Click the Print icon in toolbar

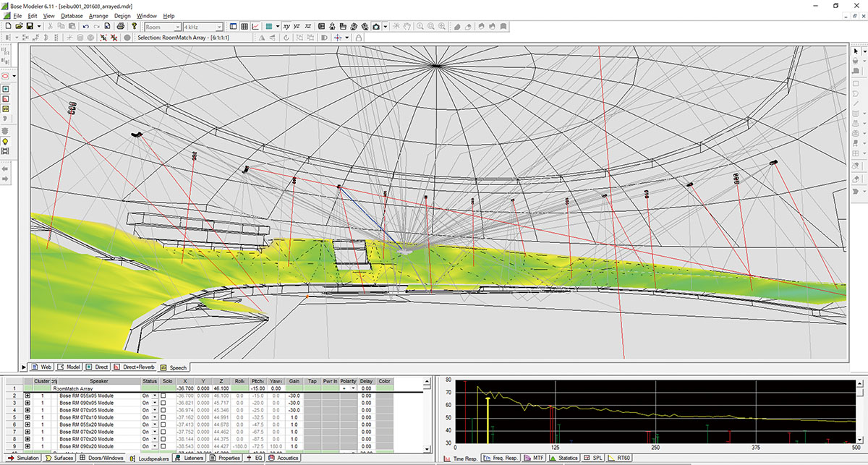coord(121,27)
